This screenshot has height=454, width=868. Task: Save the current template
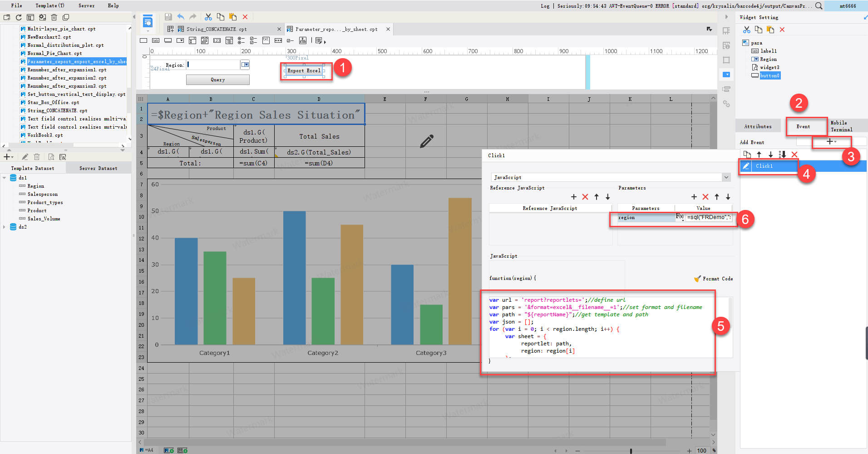[x=168, y=16]
